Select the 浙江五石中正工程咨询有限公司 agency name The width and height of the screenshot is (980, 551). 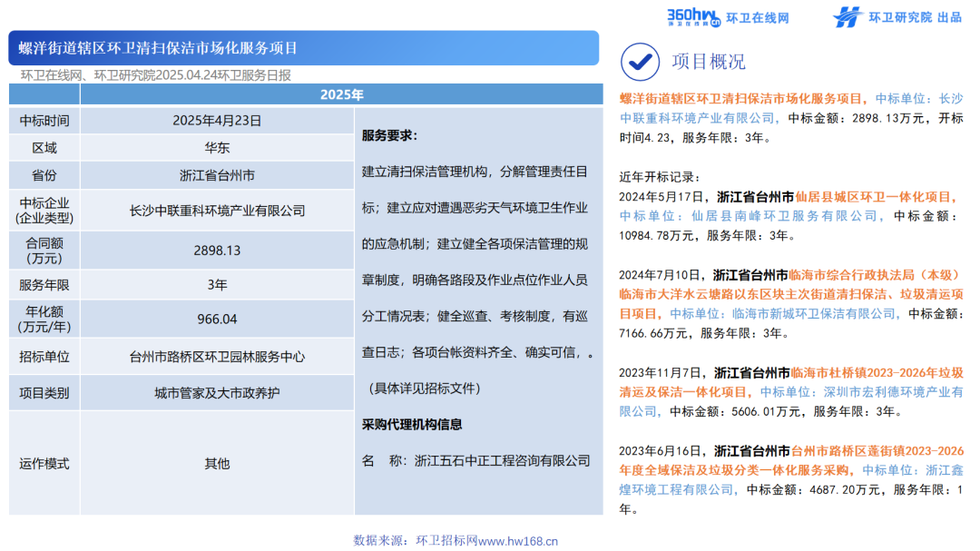[x=503, y=461]
